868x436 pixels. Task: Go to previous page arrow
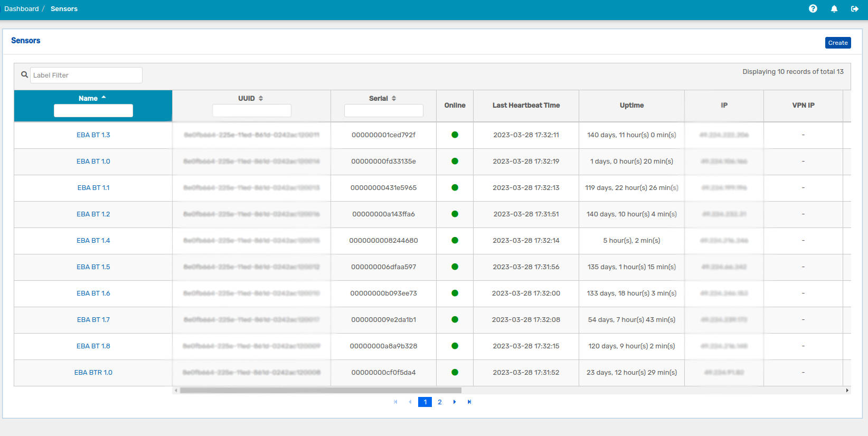(410, 402)
